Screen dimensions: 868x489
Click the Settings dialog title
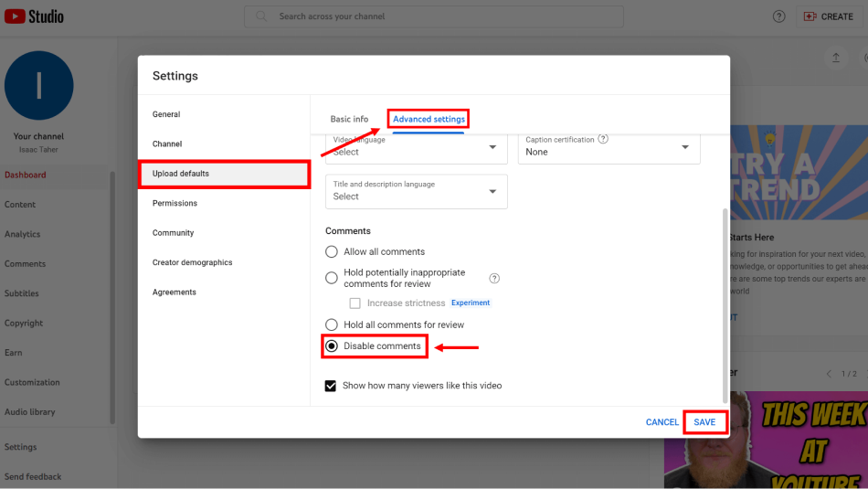(x=175, y=76)
